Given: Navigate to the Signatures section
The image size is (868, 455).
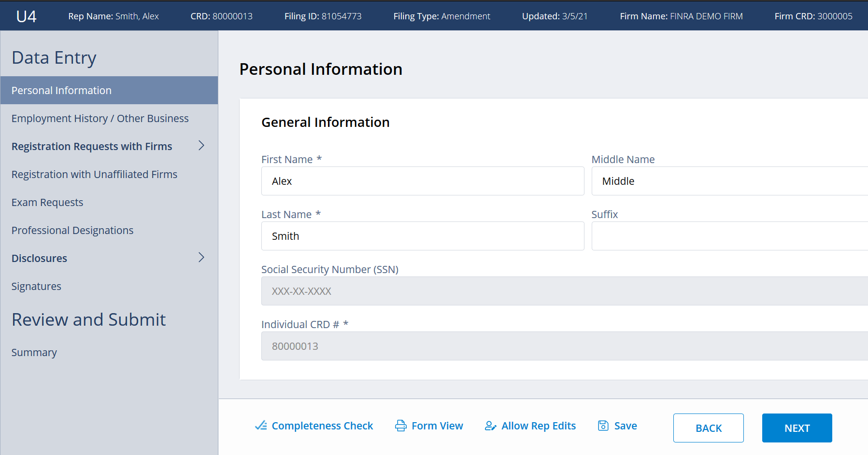Looking at the screenshot, I should point(36,287).
